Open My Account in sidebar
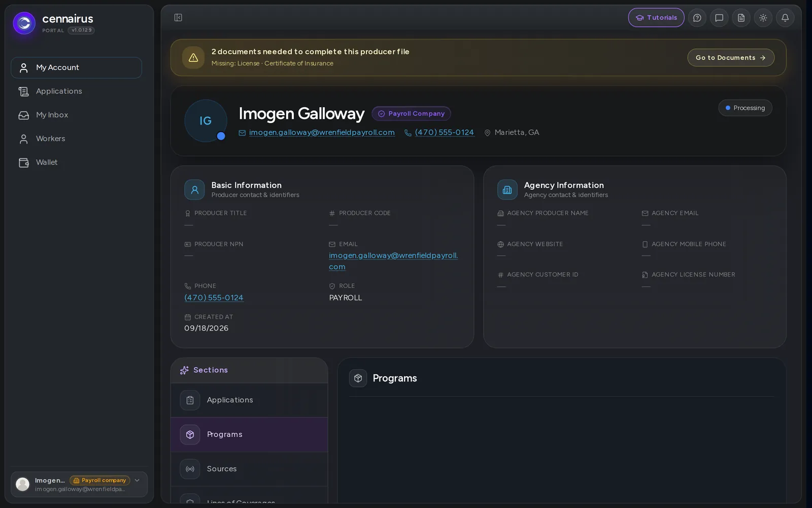 (x=76, y=68)
